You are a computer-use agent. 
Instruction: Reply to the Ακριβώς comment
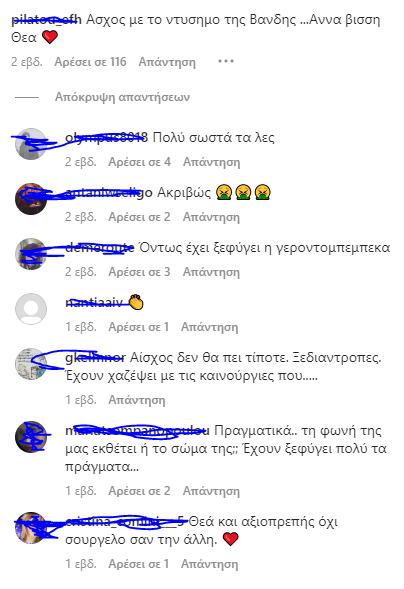(211, 217)
